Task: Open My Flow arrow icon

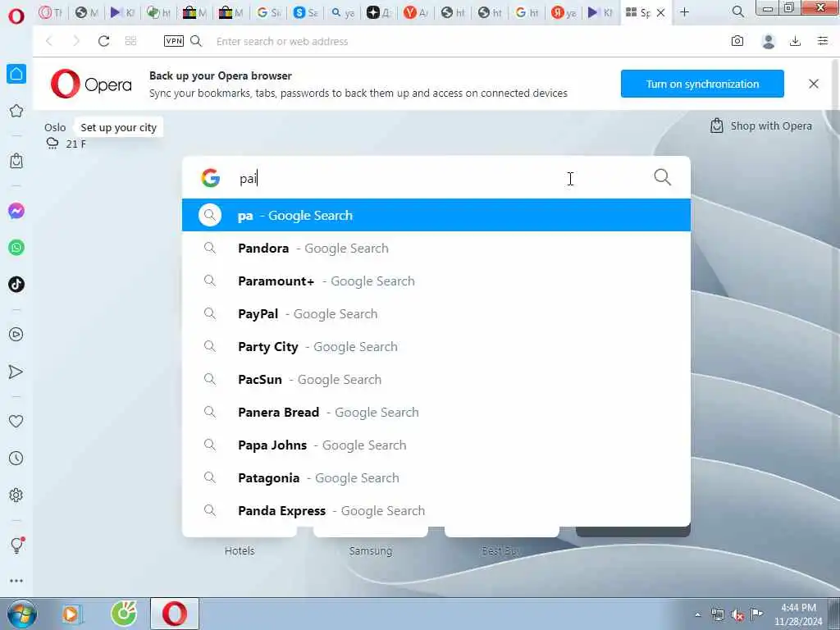Action: [16, 372]
